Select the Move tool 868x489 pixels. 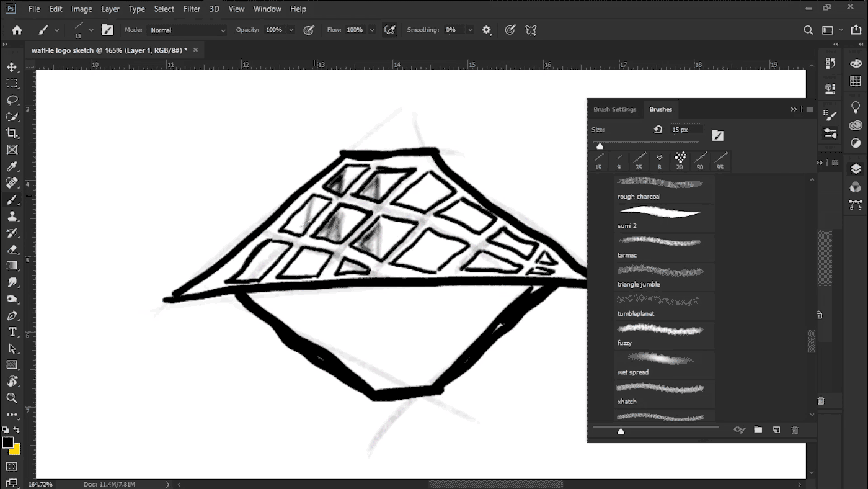pyautogui.click(x=12, y=67)
